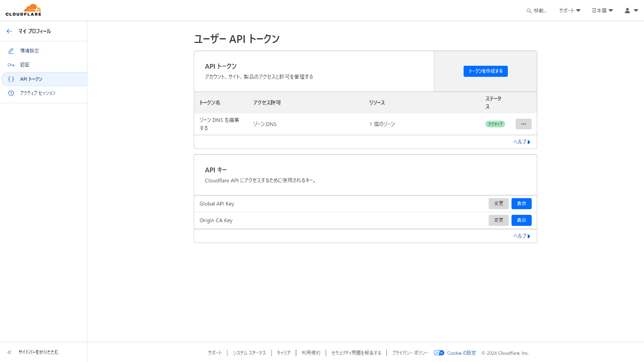Screen dimensions: 644x362
Task: Click the トークン名 column header
Action: (x=210, y=103)
